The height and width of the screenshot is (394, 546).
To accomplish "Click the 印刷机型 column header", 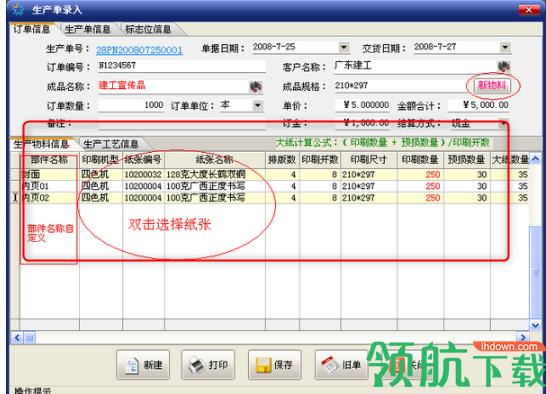I will [x=101, y=160].
